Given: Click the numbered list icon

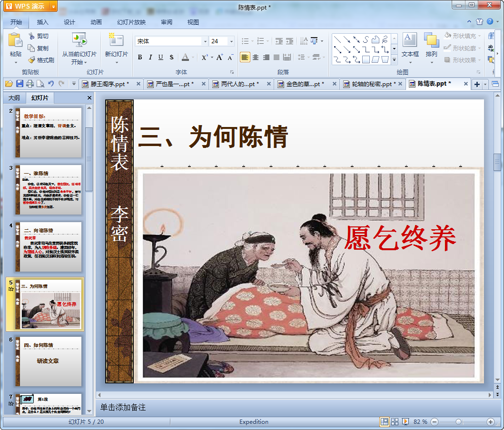Looking at the screenshot, I should coord(261,41).
